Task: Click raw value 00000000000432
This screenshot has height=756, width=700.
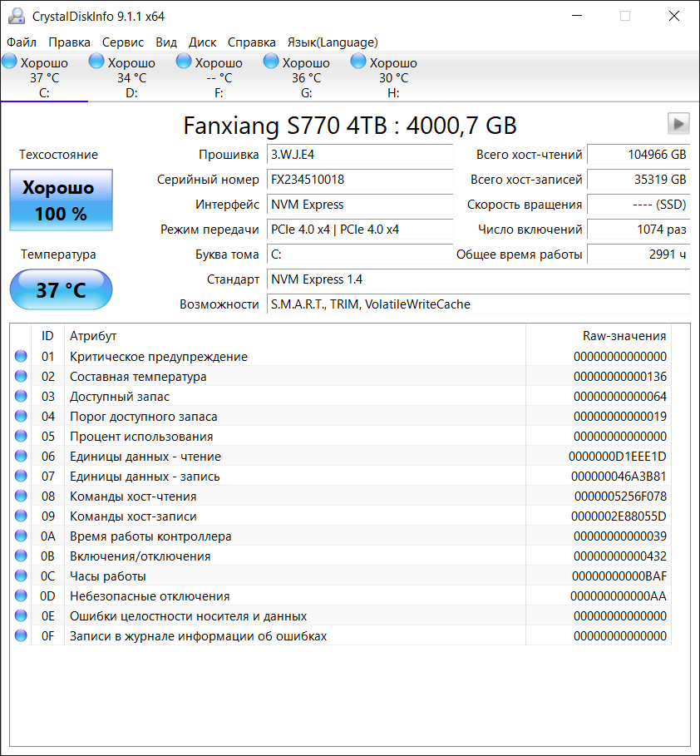Action: point(620,556)
